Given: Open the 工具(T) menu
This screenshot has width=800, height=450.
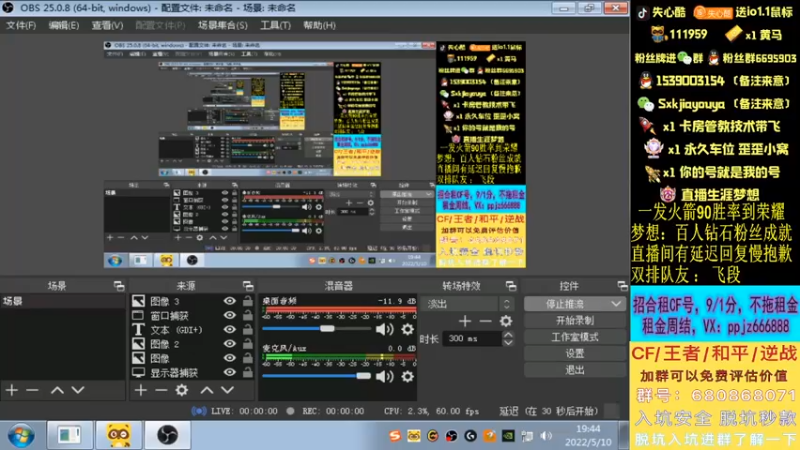Looking at the screenshot, I should [x=276, y=26].
